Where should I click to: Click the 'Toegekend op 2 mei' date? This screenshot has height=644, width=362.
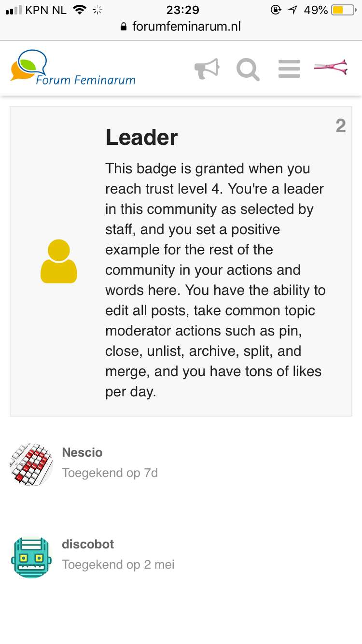tap(118, 564)
